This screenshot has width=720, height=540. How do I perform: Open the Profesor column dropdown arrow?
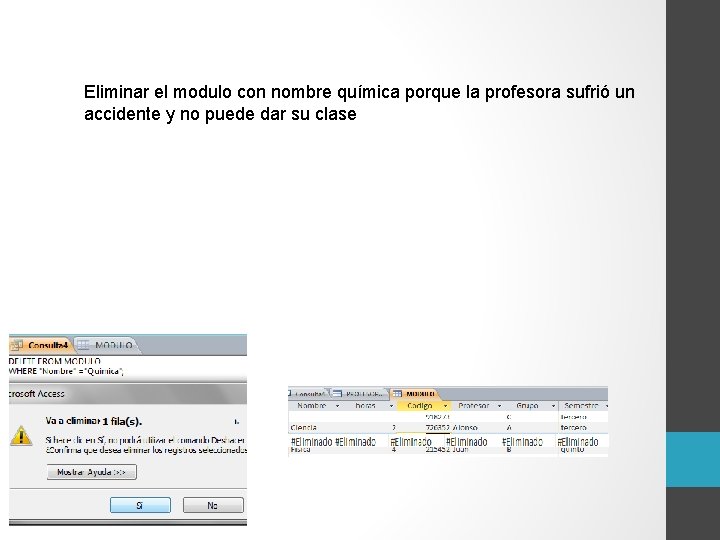tap(500, 406)
